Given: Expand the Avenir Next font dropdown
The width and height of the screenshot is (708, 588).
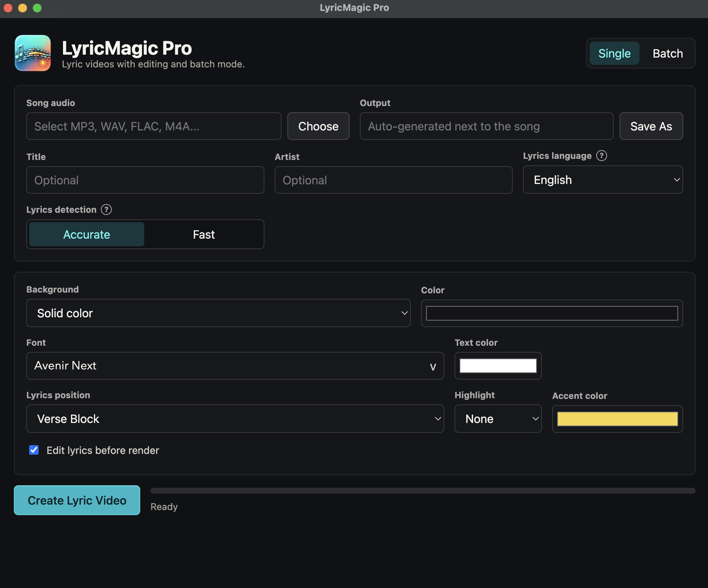Looking at the screenshot, I should [235, 366].
